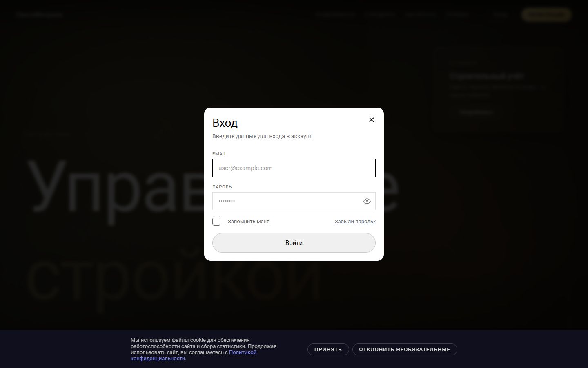The height and width of the screenshot is (368, 588).
Task: Focus the Email input field
Action: (294, 168)
